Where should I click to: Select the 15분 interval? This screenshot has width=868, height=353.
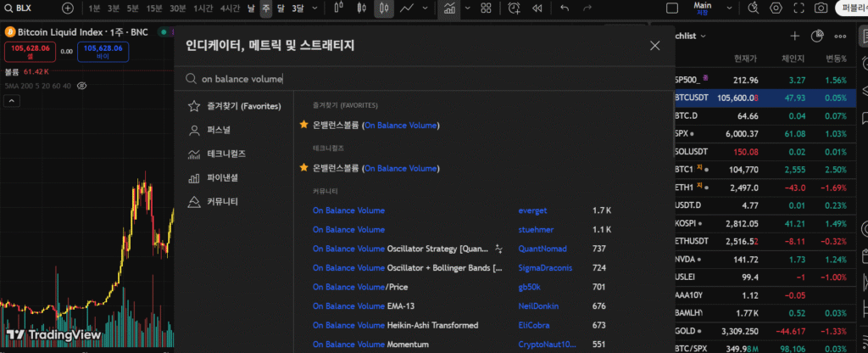coord(154,8)
